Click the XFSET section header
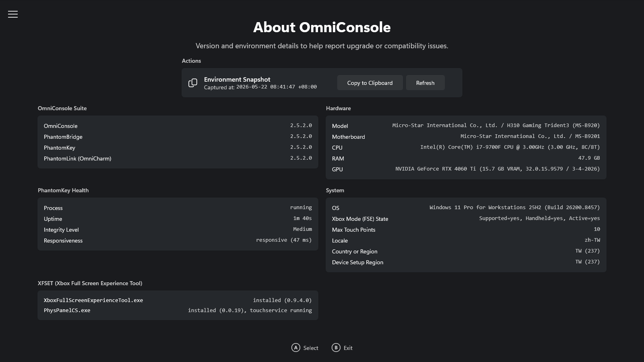The height and width of the screenshot is (362, 644). pos(90,283)
